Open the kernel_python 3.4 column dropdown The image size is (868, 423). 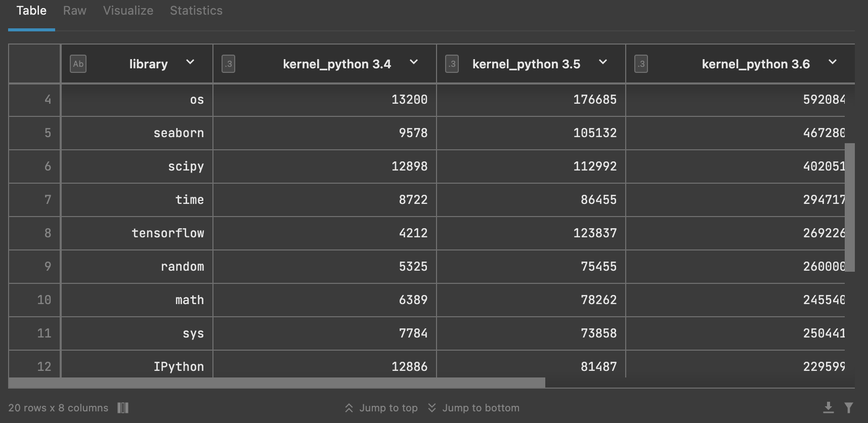(414, 62)
